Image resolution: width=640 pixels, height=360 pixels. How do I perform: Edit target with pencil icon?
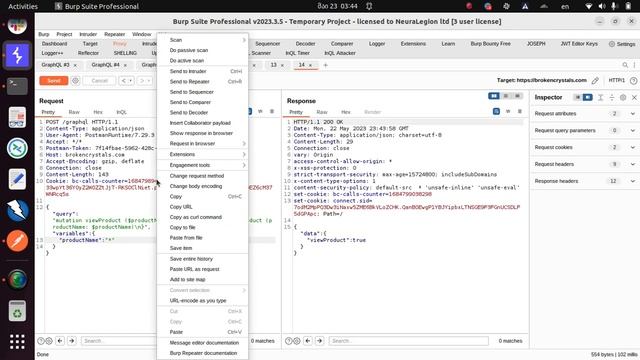(595, 80)
